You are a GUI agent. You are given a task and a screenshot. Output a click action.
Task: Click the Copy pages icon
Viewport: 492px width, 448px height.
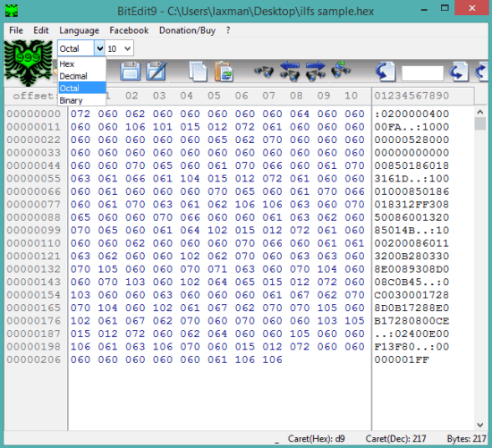tap(198, 72)
